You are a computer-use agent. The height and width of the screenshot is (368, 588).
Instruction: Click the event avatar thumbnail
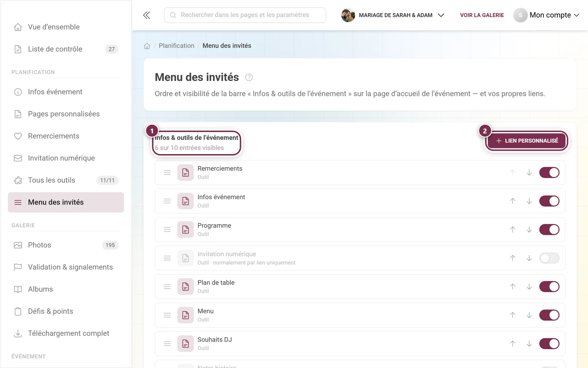[x=348, y=15]
